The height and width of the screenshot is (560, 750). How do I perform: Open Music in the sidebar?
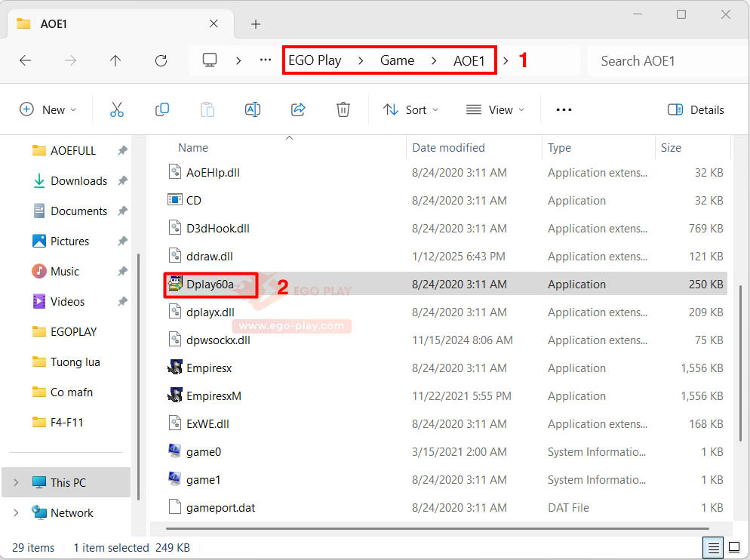pyautogui.click(x=65, y=271)
